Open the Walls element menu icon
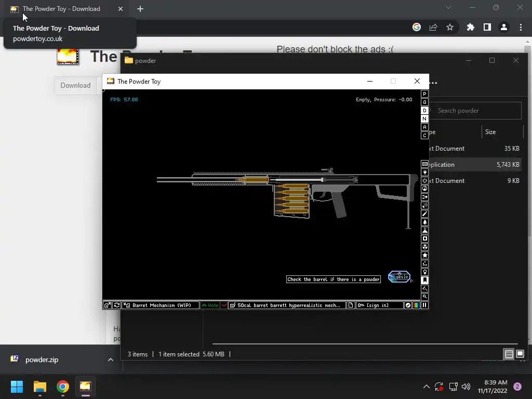This screenshot has height=399, width=532. [x=424, y=164]
